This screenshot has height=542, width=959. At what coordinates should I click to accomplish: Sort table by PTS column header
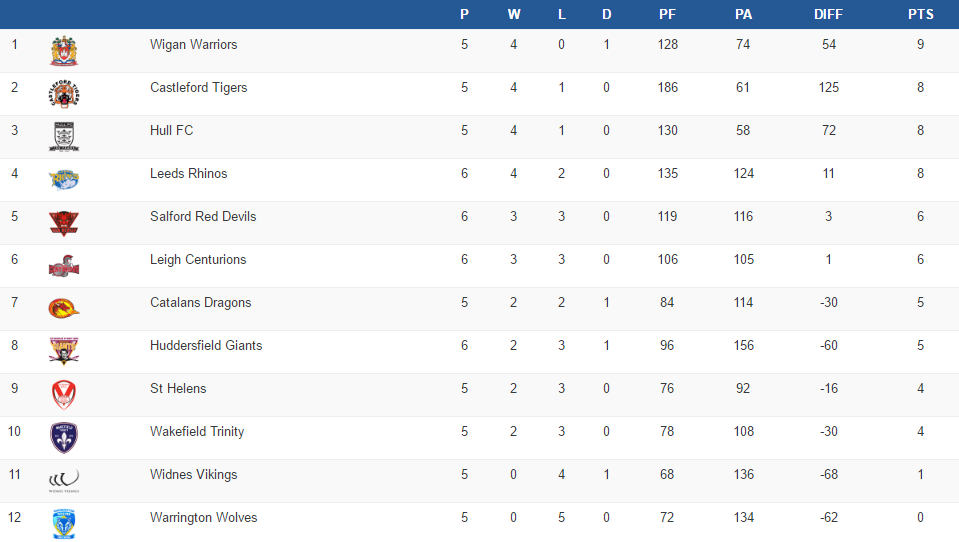(920, 14)
